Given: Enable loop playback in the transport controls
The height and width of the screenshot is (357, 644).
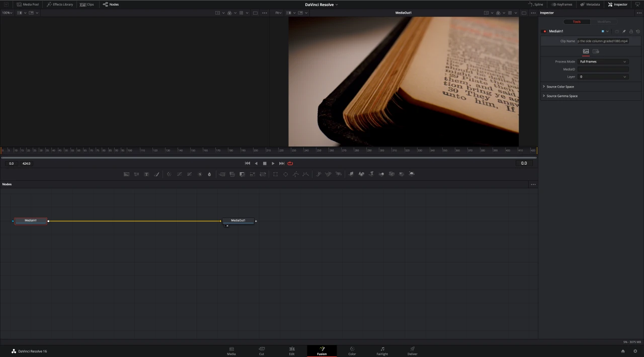Looking at the screenshot, I should tap(290, 163).
